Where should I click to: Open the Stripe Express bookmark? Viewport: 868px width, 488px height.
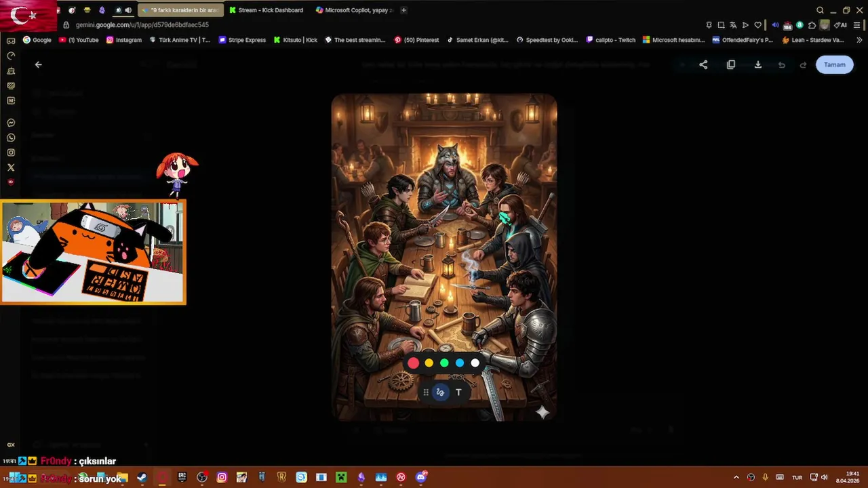(x=242, y=40)
